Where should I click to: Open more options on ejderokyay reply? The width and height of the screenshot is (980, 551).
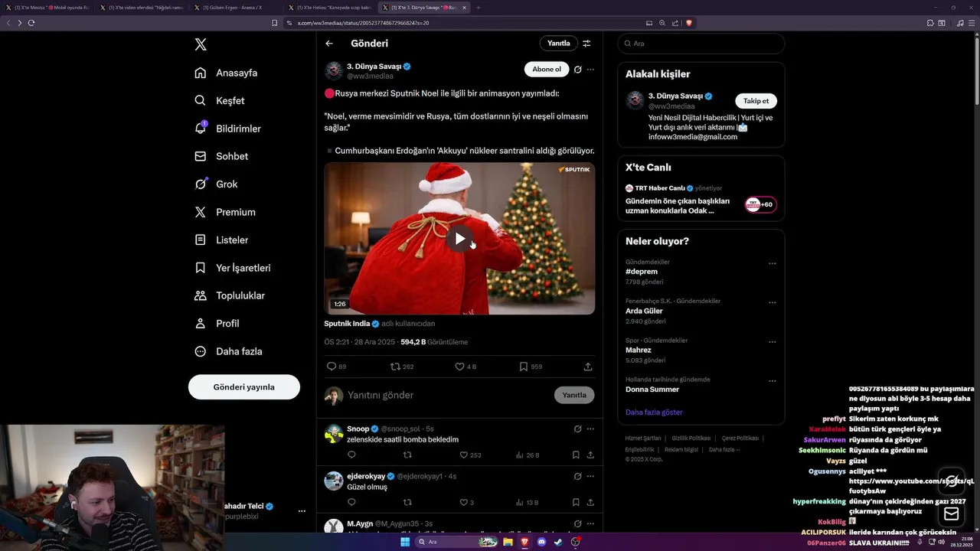pyautogui.click(x=590, y=476)
